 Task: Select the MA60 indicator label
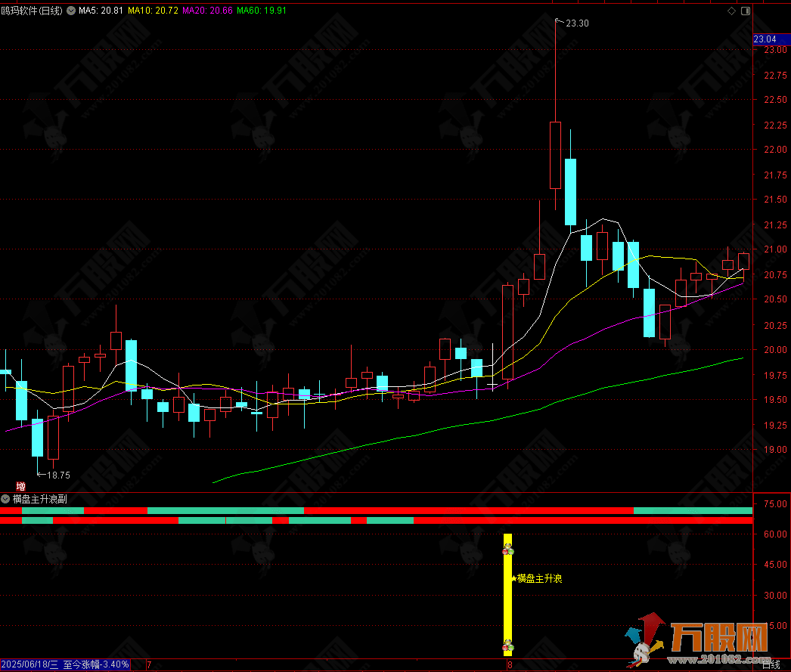coord(262,11)
